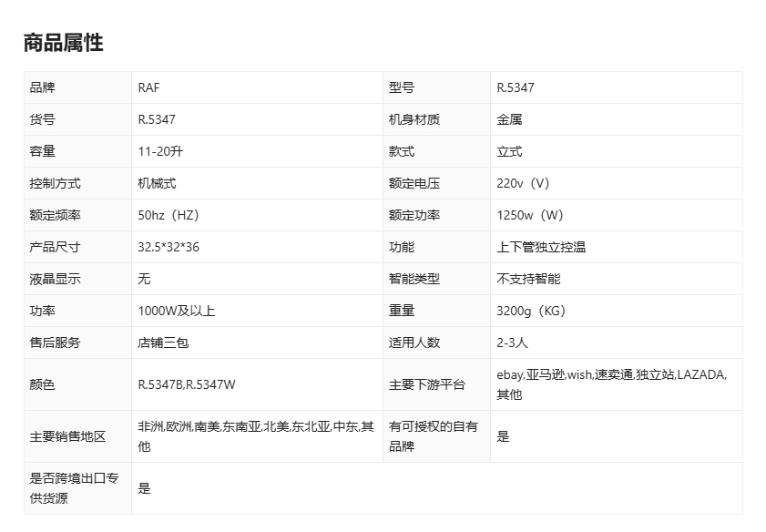
Task: Click the 2-3人 applicable people value
Action: [x=512, y=343]
